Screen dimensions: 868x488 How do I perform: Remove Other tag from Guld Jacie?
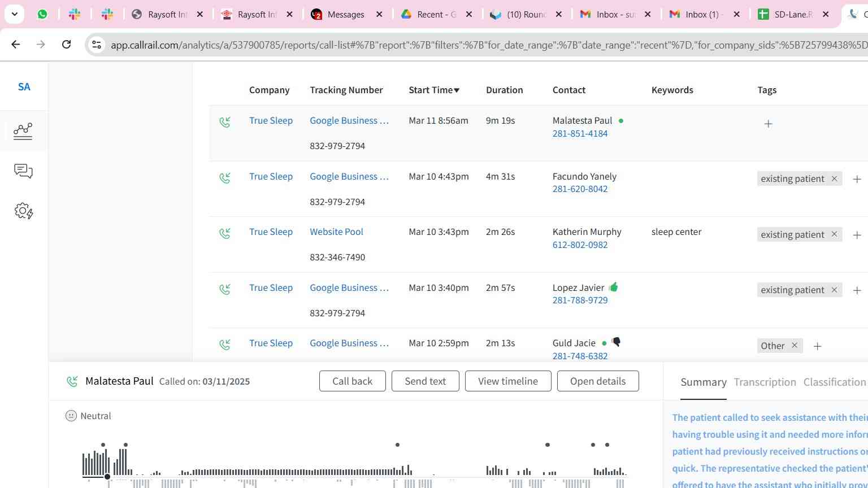coord(795,345)
